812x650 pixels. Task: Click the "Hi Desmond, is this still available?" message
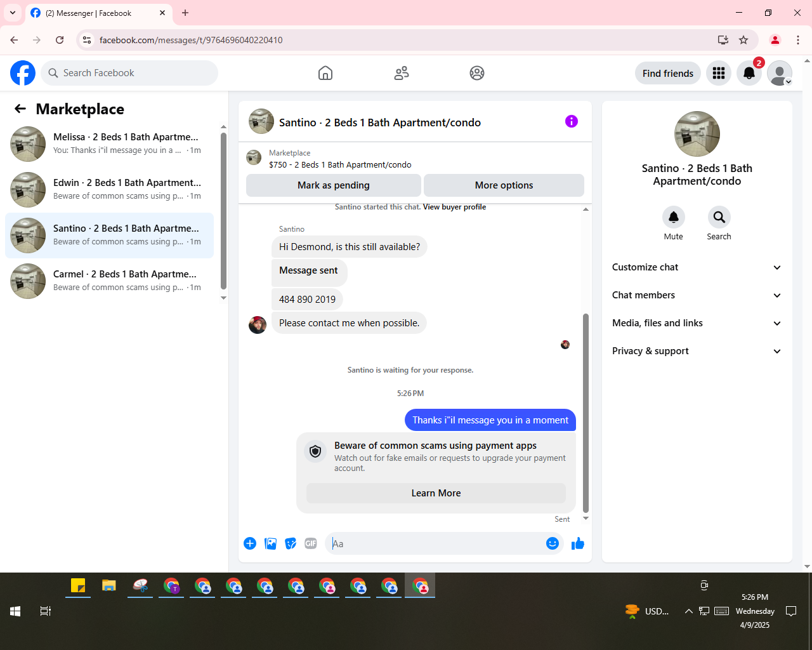(350, 247)
